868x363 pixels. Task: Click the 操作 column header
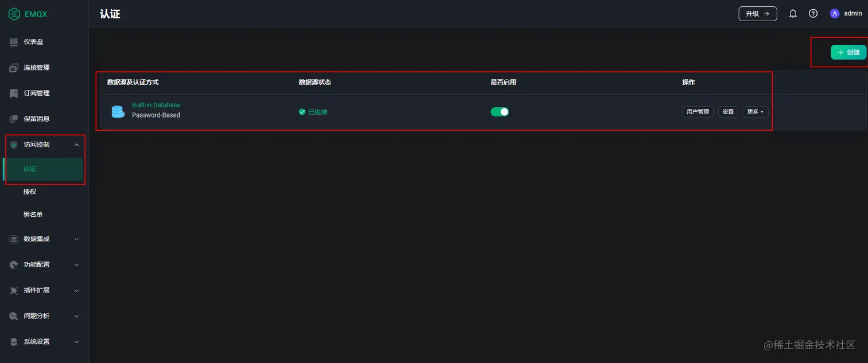click(x=688, y=82)
